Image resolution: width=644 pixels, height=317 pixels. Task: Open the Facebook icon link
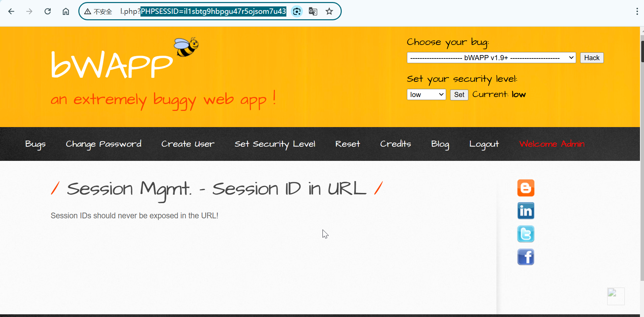tap(525, 257)
